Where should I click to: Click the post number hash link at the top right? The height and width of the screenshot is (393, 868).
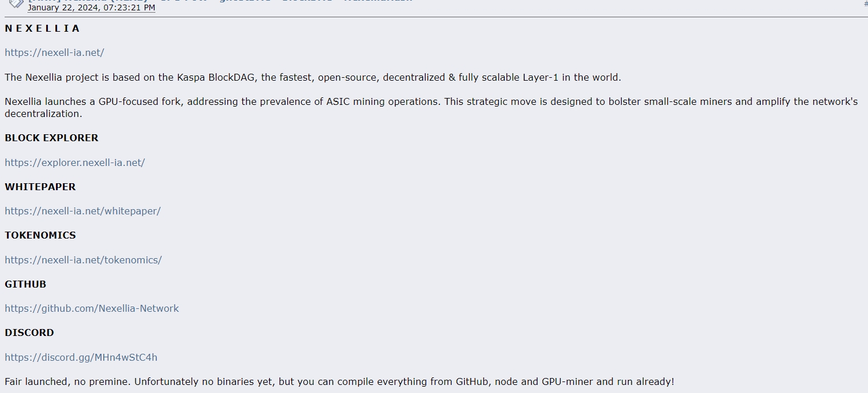(x=866, y=3)
